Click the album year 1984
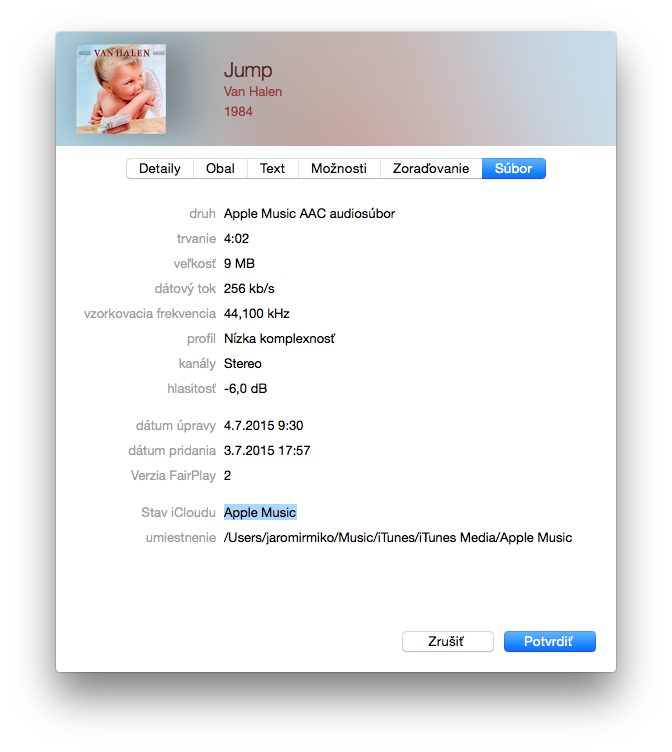Viewport: 672px width, 752px height. tap(238, 111)
